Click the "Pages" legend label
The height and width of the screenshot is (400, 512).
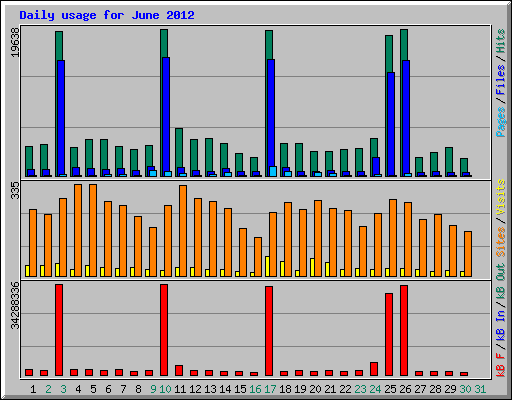click(x=500, y=122)
